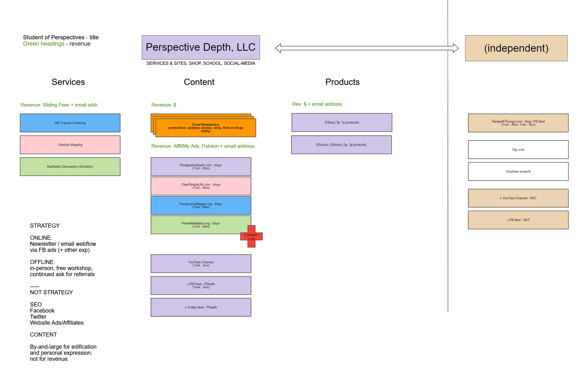The image size is (588, 380).
Task: Select the x FB Feed - PDeoth box
Action: tap(201, 285)
